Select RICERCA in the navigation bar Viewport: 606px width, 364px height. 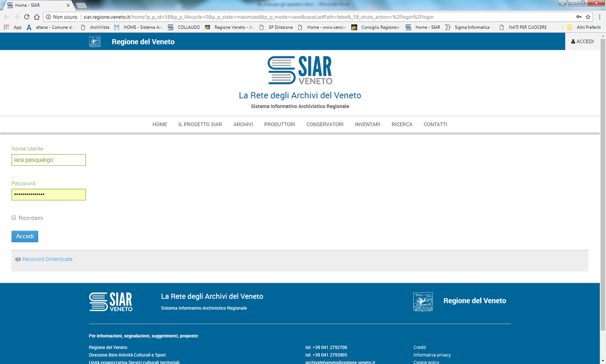click(402, 124)
